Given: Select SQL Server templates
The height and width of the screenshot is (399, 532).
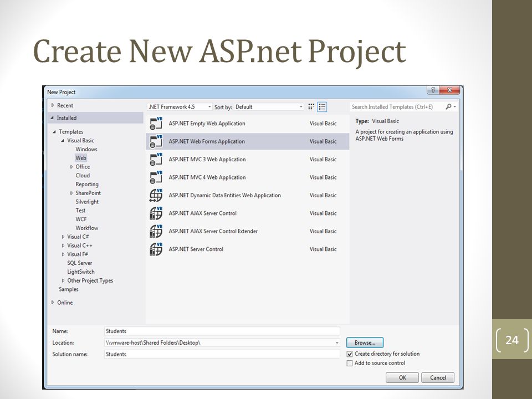Looking at the screenshot, I should coord(79,263).
